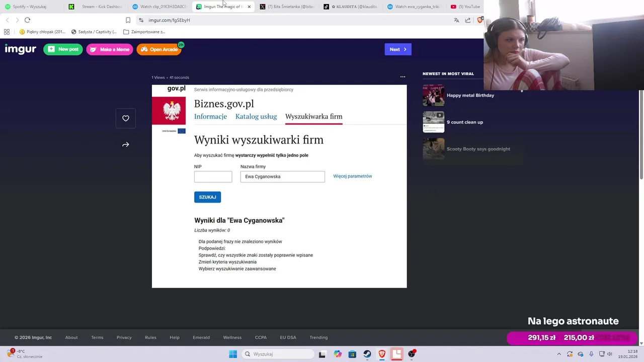Open the Imgur home logo
Viewport: 644px width, 362px height.
(20, 49)
